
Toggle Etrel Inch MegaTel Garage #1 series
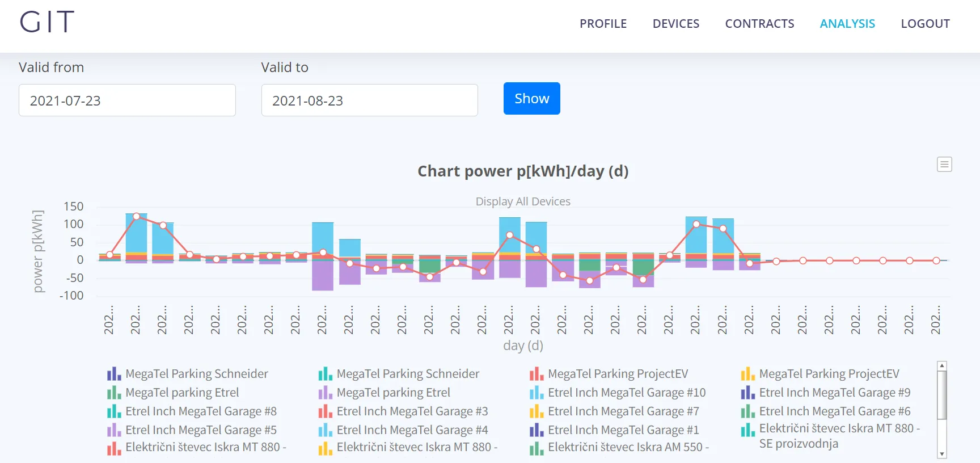[x=623, y=430]
